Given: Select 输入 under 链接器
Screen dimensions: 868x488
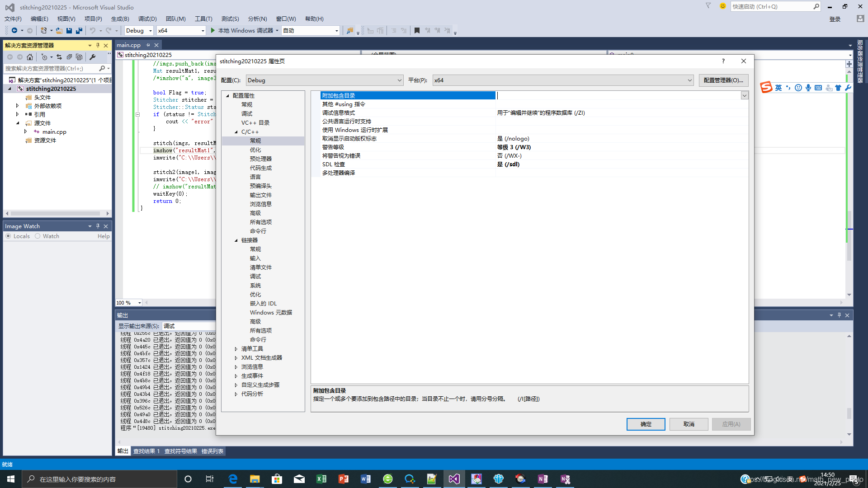Looking at the screenshot, I should coord(255,258).
